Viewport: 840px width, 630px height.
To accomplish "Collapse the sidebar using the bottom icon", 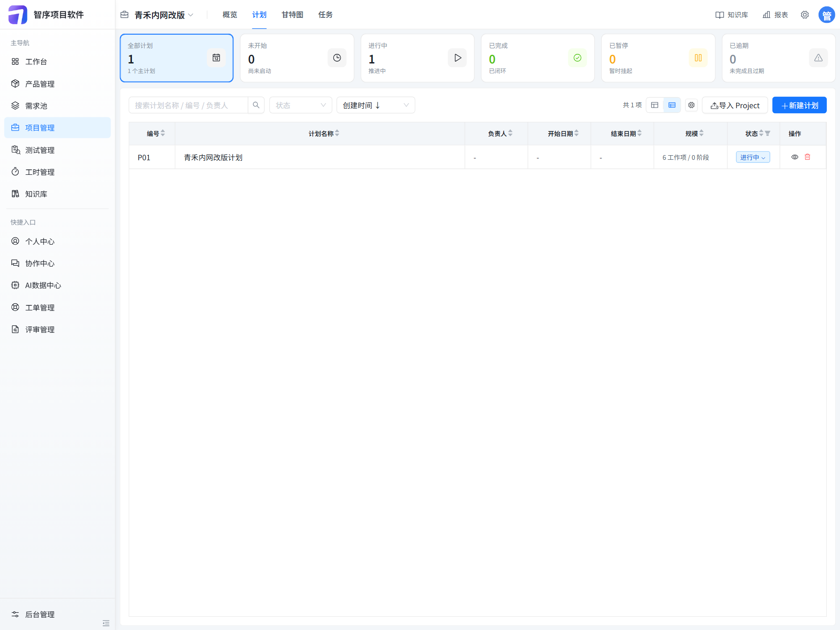I will pos(106,623).
